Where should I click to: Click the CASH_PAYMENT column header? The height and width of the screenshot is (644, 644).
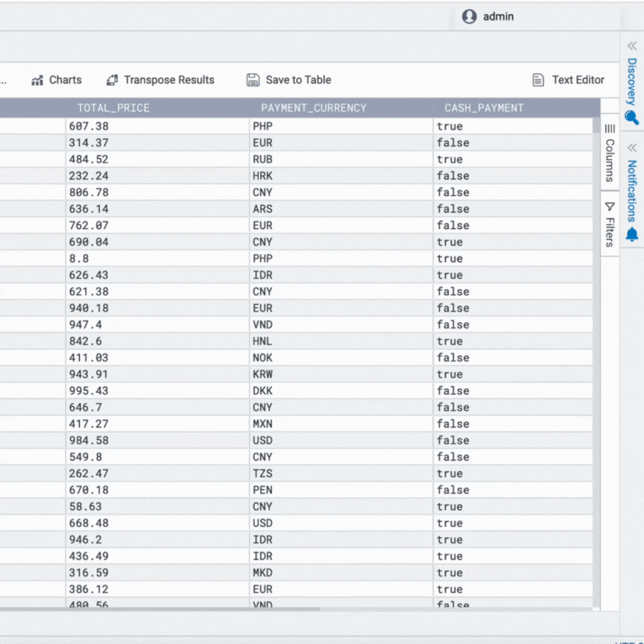pos(484,108)
